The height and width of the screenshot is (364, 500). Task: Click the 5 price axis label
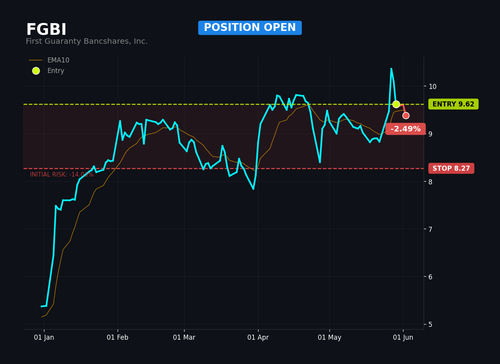tap(430, 324)
